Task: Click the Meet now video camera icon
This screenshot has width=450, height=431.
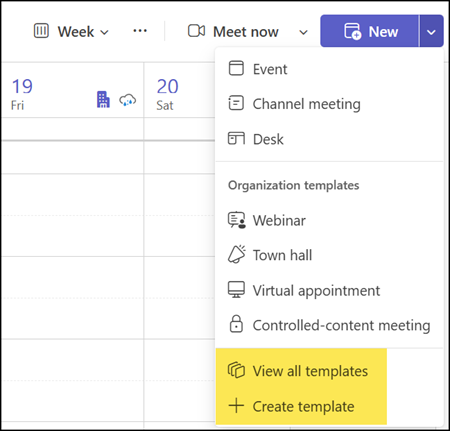Action: tap(196, 31)
